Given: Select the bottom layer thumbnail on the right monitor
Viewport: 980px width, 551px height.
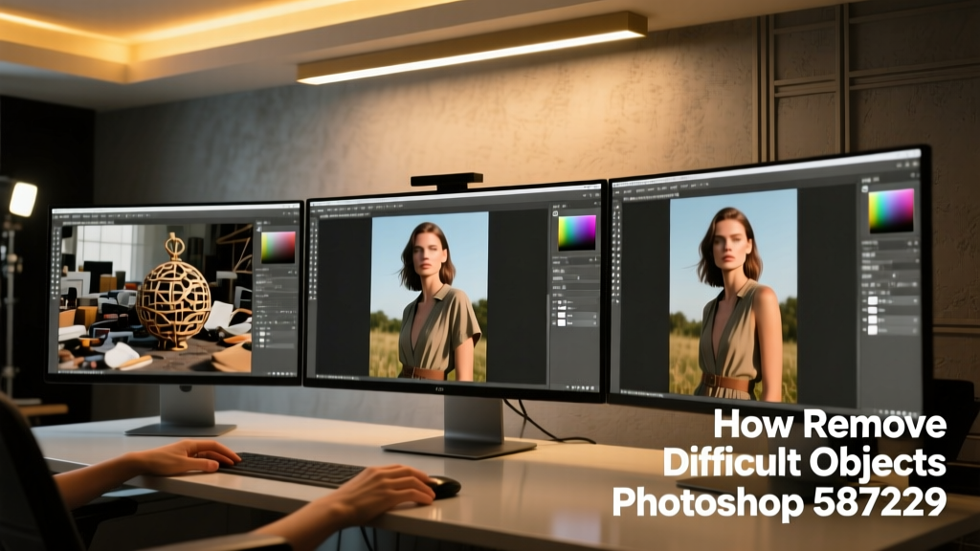Looking at the screenshot, I should coord(873,330).
